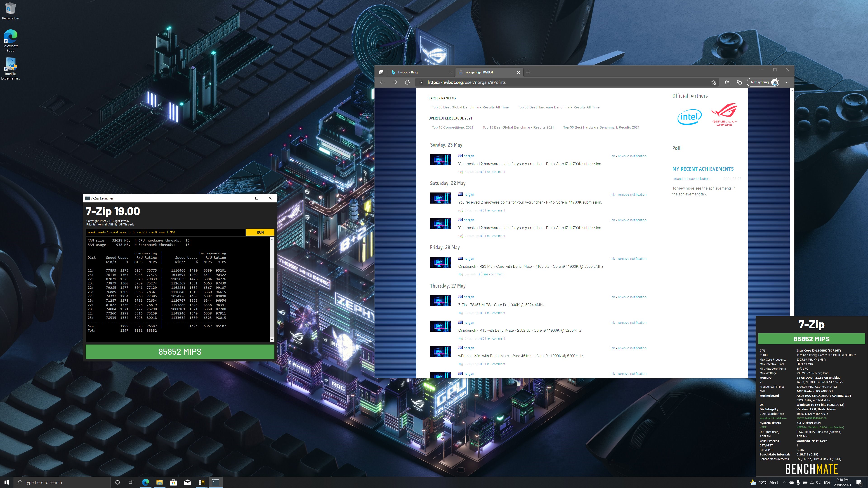
Task: Open Top 30 Best Global Benchmark Results All Time
Action: pyautogui.click(x=470, y=107)
